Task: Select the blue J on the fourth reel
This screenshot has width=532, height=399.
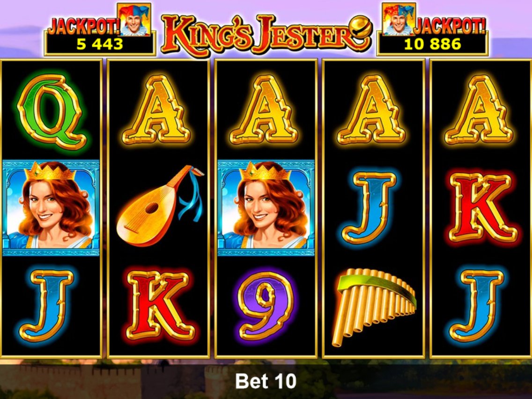Action: point(369,207)
